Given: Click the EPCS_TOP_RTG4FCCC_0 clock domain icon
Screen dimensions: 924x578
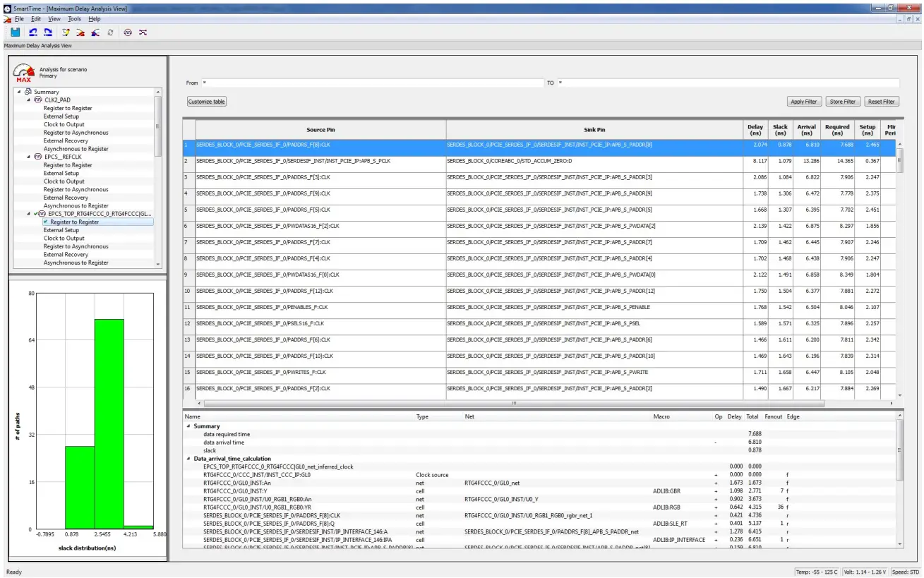Looking at the screenshot, I should [x=43, y=213].
